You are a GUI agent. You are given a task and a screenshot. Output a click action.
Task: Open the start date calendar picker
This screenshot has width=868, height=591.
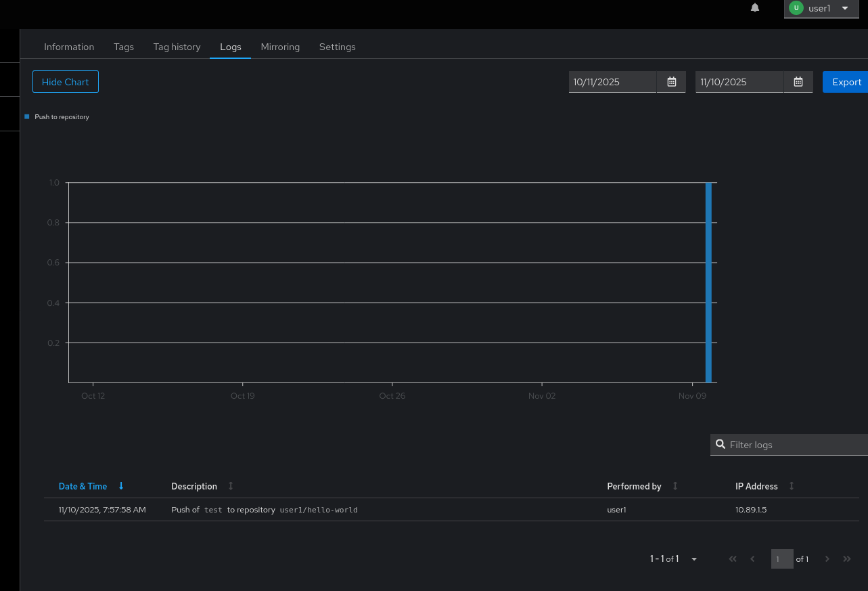[671, 82]
